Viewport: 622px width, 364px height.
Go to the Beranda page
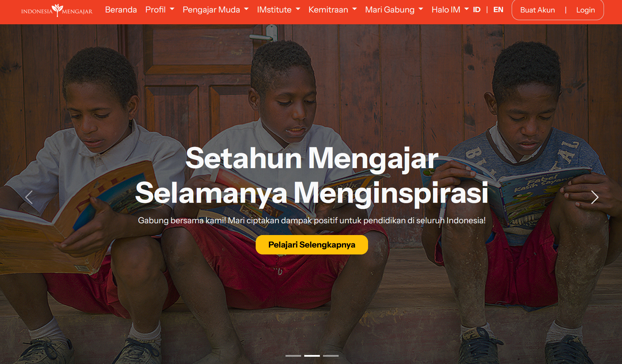point(121,10)
